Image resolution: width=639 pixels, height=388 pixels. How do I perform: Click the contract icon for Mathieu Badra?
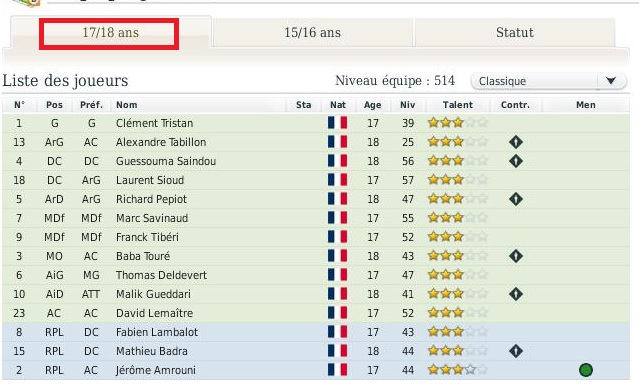pyautogui.click(x=516, y=351)
